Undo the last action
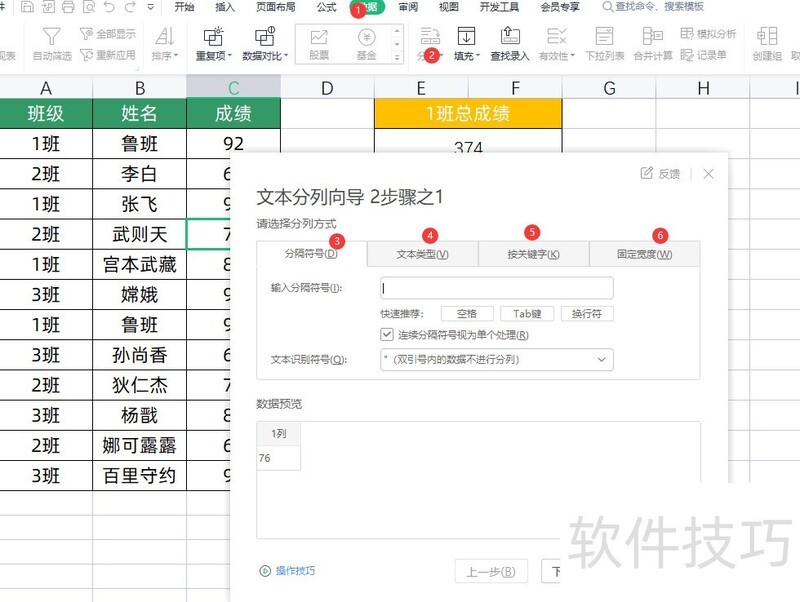The height and width of the screenshot is (602, 800). [x=109, y=7]
